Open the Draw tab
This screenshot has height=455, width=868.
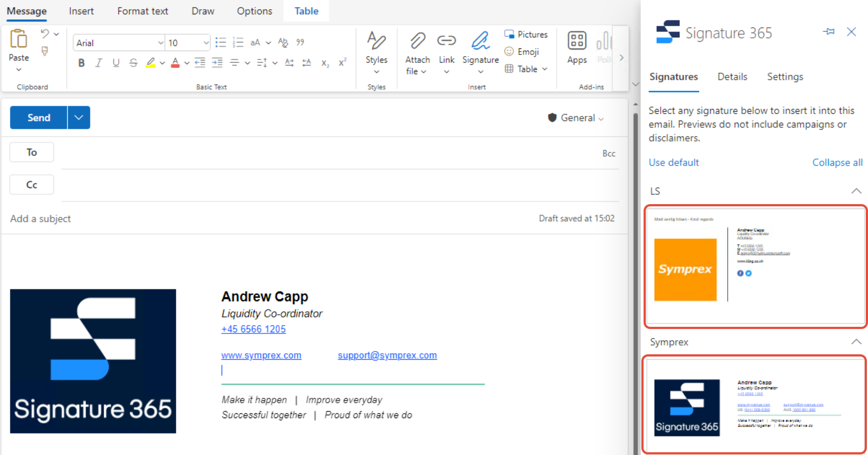(203, 11)
